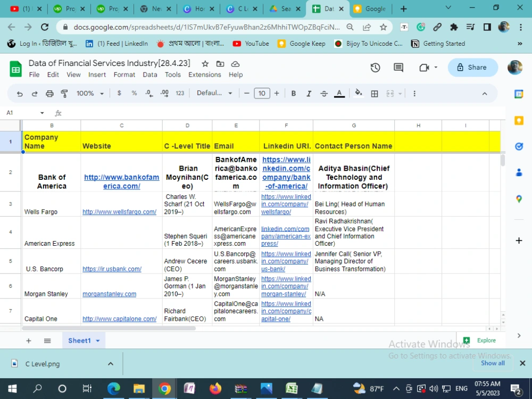Open the Sheet1 tab dropdown arrow
532x399 pixels.
(x=98, y=340)
